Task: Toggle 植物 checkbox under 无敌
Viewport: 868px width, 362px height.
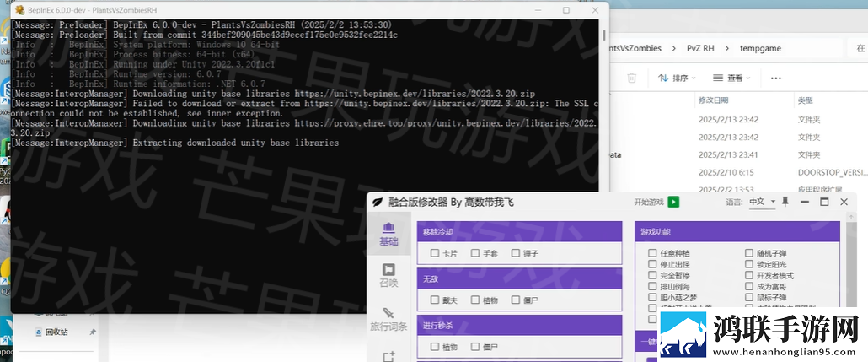Action: [x=475, y=300]
